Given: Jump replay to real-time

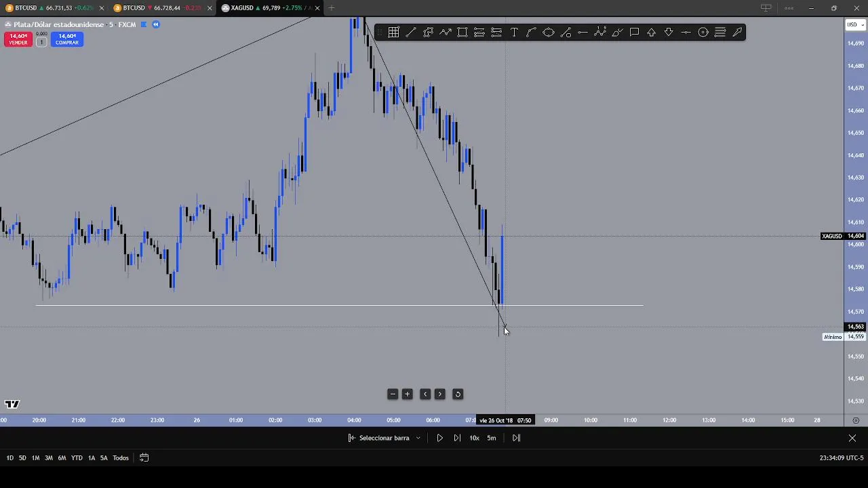Looking at the screenshot, I should click(516, 438).
